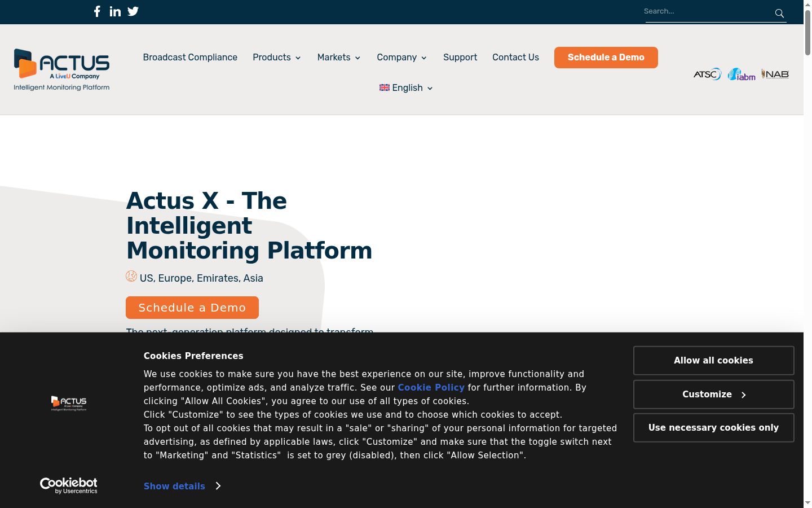Image resolution: width=812 pixels, height=508 pixels.
Task: Click the Actus logo in the header
Action: pyautogui.click(x=61, y=69)
